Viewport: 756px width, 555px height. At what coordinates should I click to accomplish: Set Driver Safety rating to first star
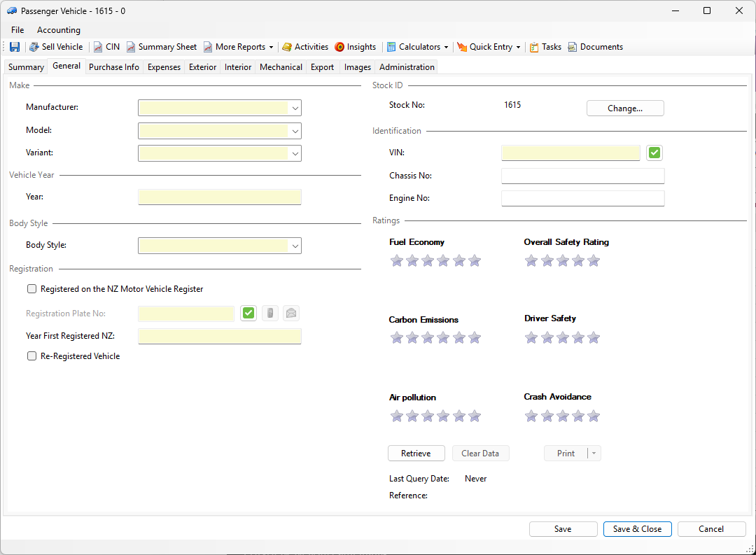pos(531,338)
